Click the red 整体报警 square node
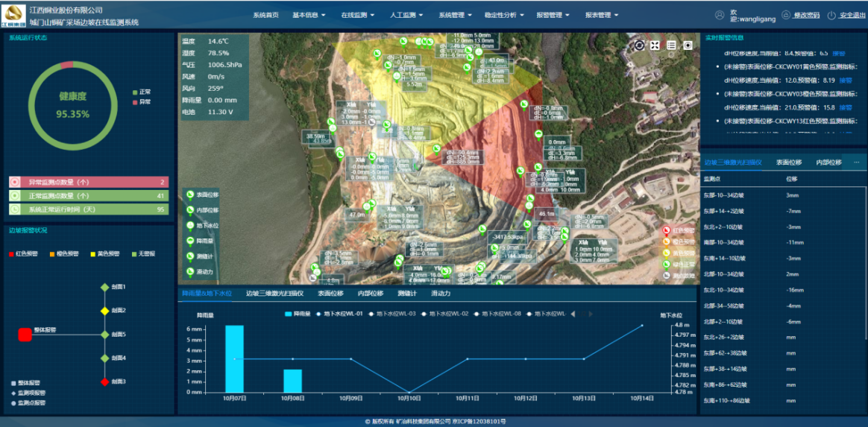 coord(25,335)
